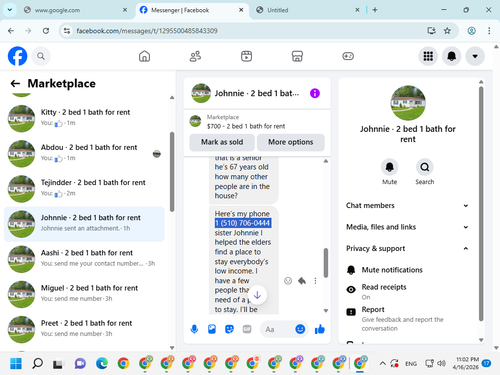Toggle conversation information panel (purple i icon)
500x375 pixels.
(315, 93)
